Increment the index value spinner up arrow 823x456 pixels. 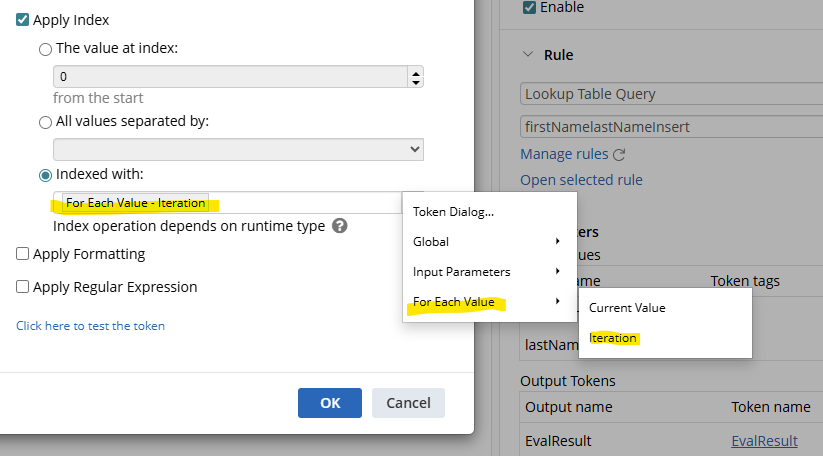pos(416,72)
